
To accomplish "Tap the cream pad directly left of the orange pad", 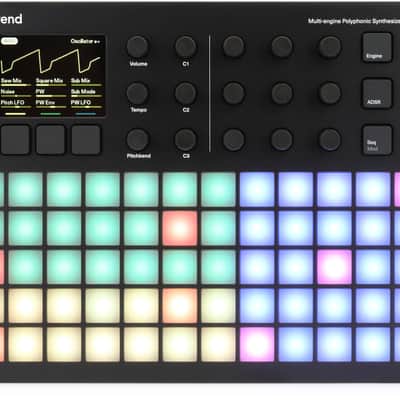I will tap(141, 306).
